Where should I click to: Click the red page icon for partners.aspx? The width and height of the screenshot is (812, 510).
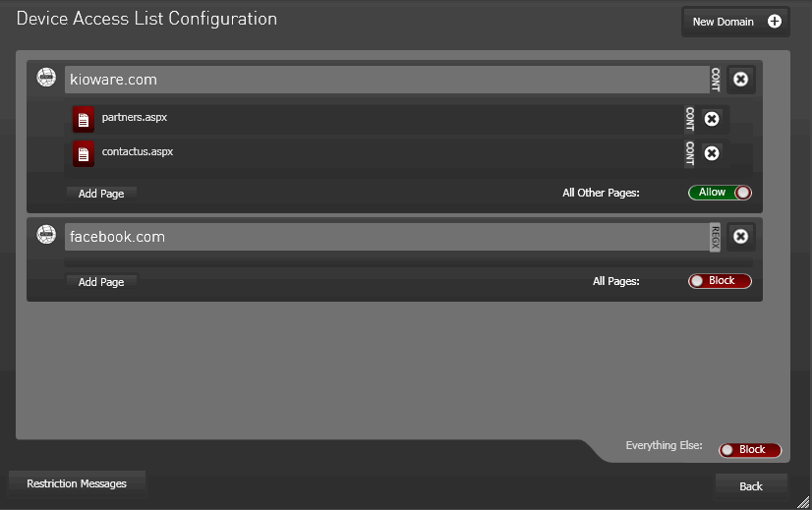pyautogui.click(x=84, y=120)
